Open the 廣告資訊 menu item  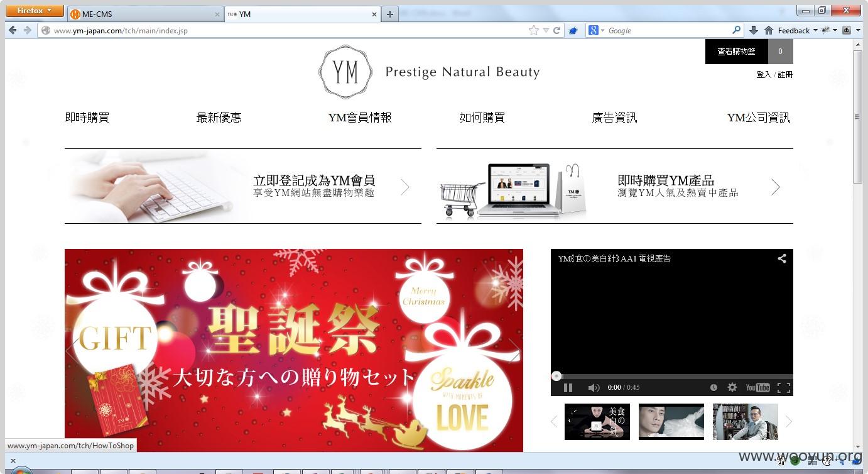tap(614, 118)
